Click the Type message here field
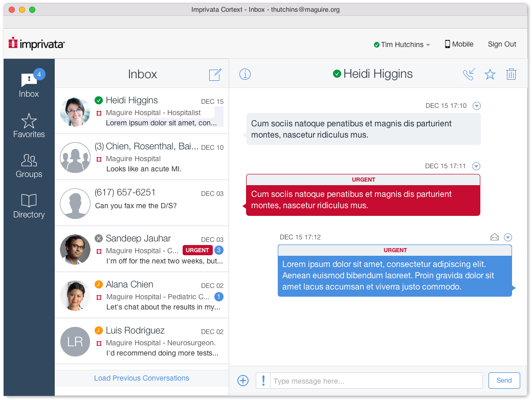This screenshot has width=532, height=400. [376, 381]
